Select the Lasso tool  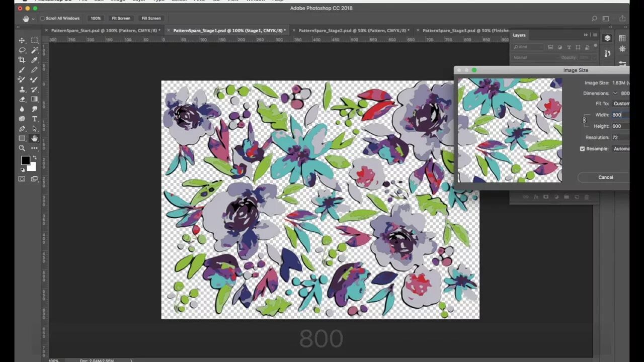coord(22,50)
